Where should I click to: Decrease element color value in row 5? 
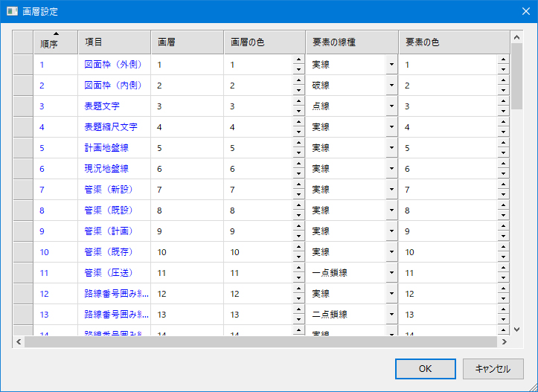502,152
